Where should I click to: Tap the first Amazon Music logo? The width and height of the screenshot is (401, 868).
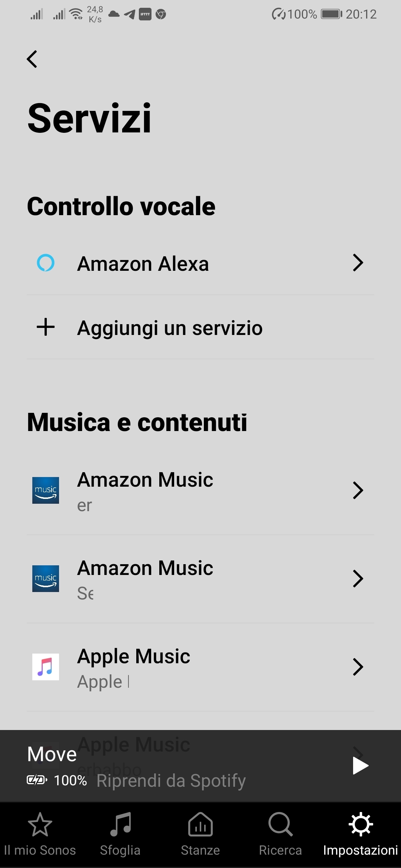(46, 490)
